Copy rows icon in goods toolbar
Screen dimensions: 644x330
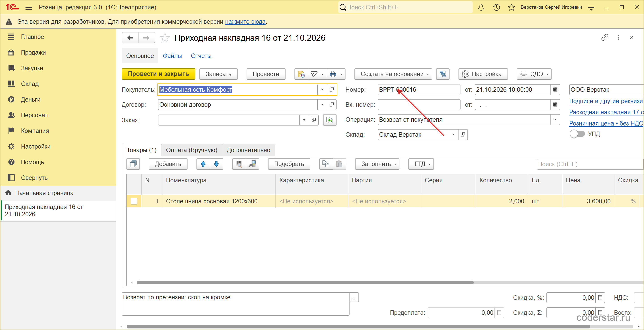click(326, 164)
